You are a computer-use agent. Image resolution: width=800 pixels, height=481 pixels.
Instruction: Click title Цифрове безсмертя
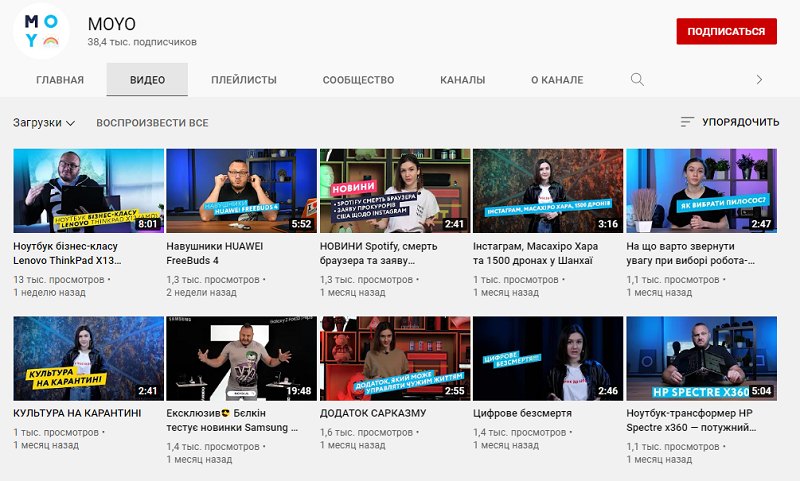point(522,413)
